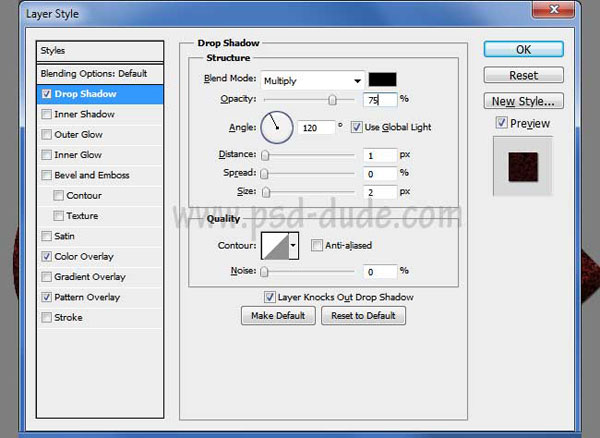The height and width of the screenshot is (438, 600).
Task: Toggle the Preview checkbox
Action: [x=501, y=123]
